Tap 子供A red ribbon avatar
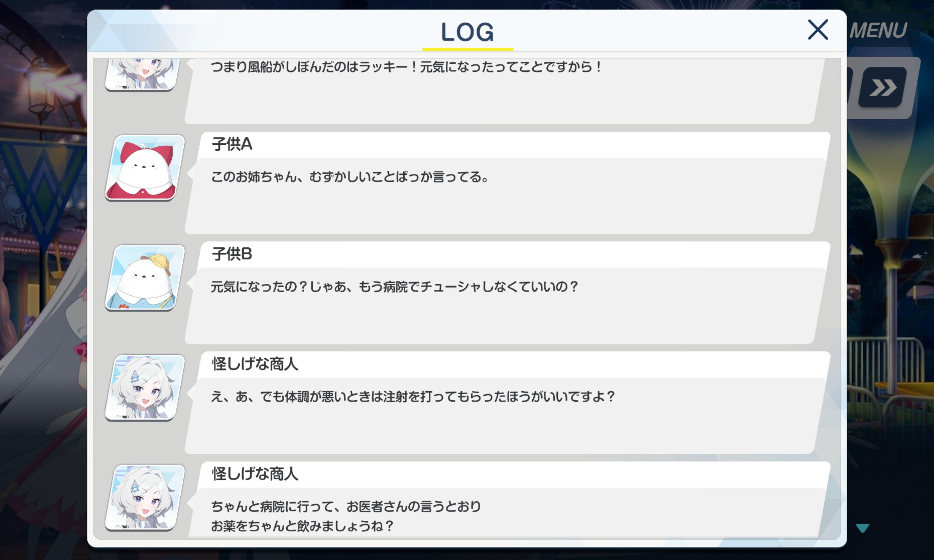 coord(145,168)
